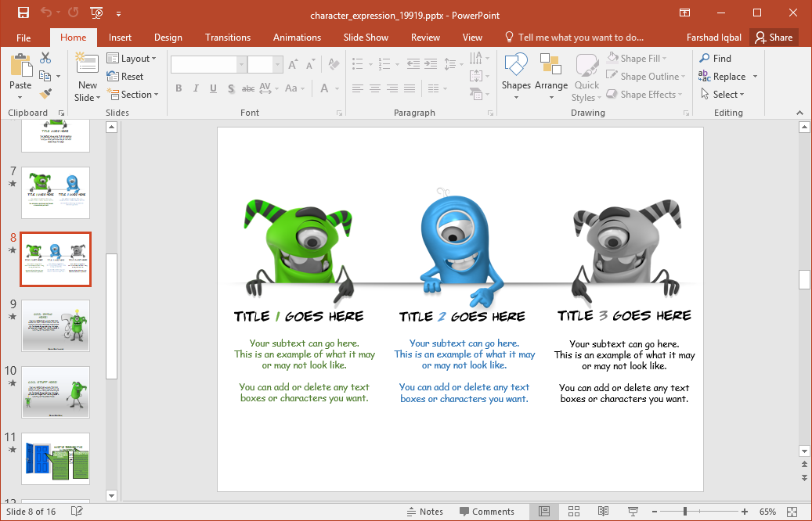Click the Redo/Repeat icon
Screen dimensions: 812x521
coord(73,13)
